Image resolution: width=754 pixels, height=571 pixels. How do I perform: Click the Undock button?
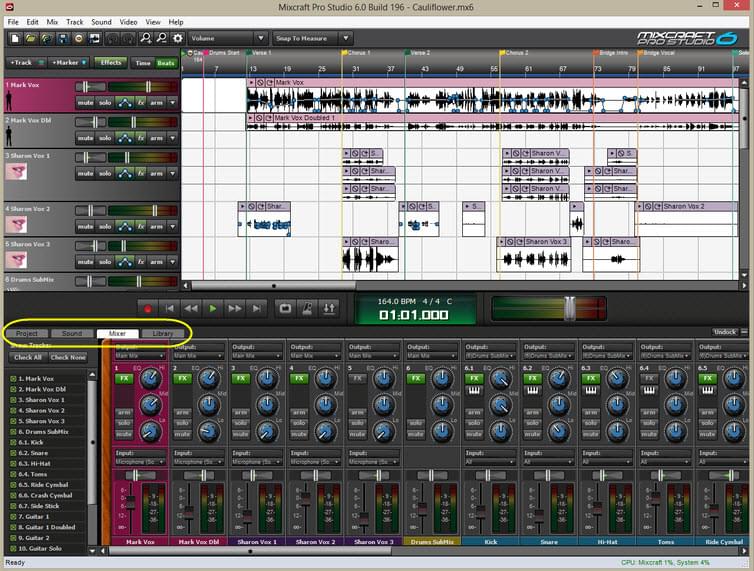point(724,332)
